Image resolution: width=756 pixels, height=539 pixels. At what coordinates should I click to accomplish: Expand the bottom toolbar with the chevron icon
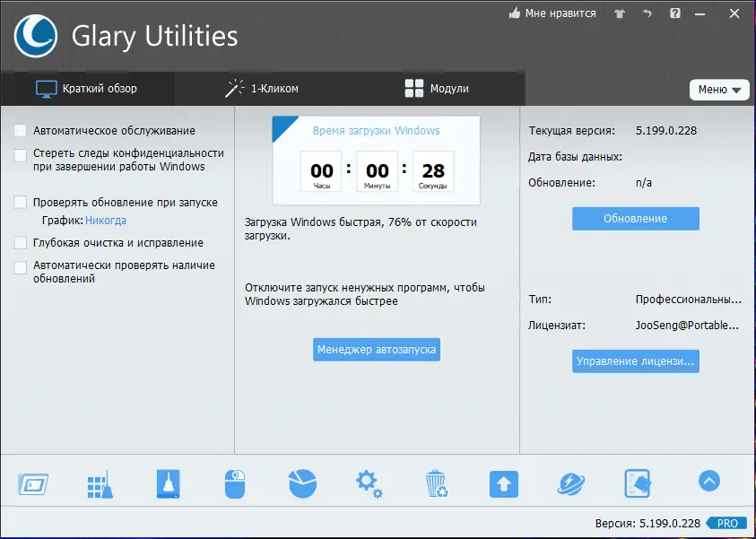[x=708, y=481]
